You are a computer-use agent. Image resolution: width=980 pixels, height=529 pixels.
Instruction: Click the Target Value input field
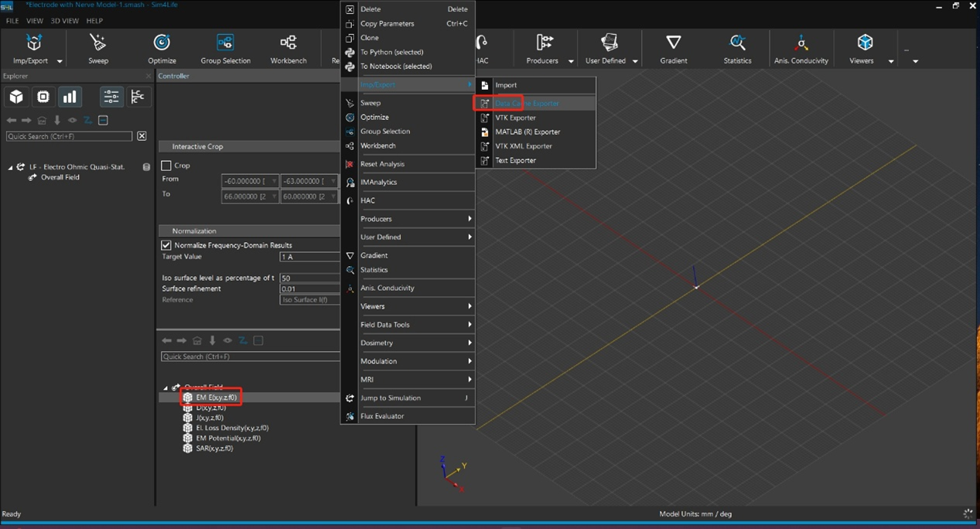(x=309, y=257)
